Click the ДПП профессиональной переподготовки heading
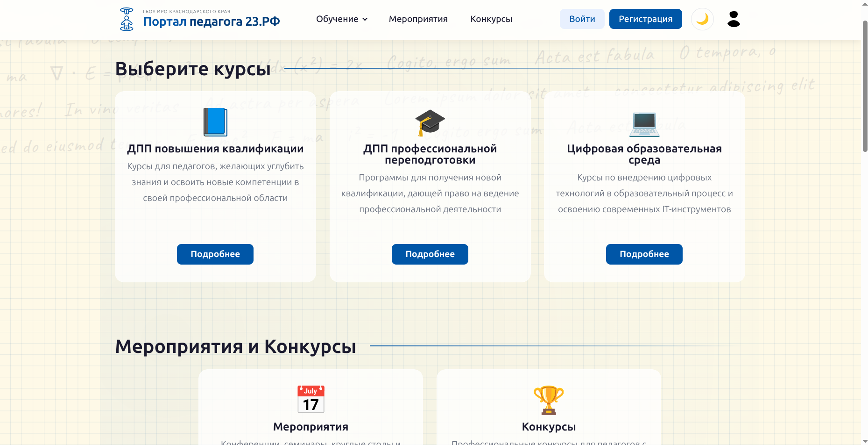This screenshot has width=868, height=445. (430, 154)
